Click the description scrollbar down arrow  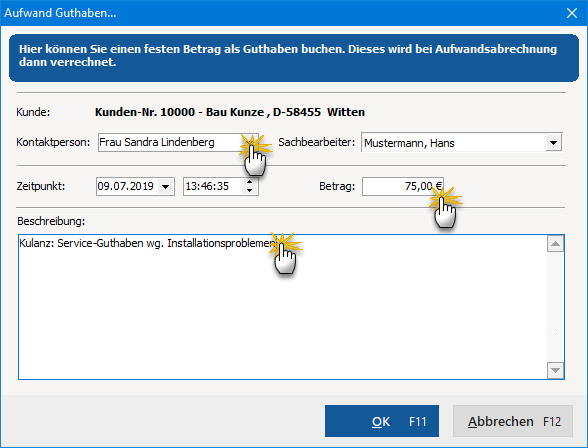pos(555,370)
